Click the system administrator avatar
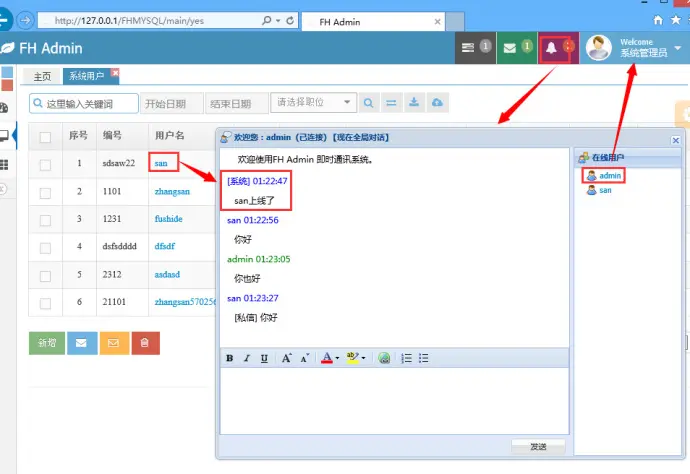This screenshot has height=474, width=690. [x=598, y=48]
